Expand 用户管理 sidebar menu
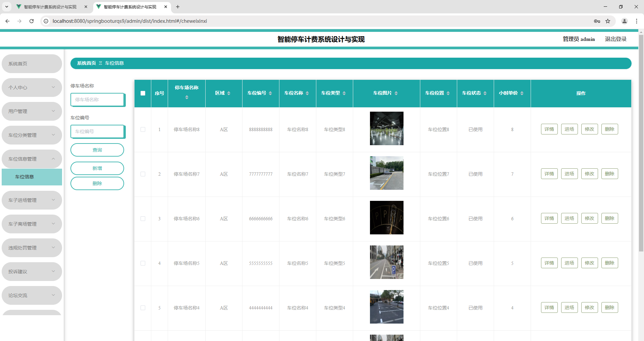The width and height of the screenshot is (644, 341). point(32,111)
